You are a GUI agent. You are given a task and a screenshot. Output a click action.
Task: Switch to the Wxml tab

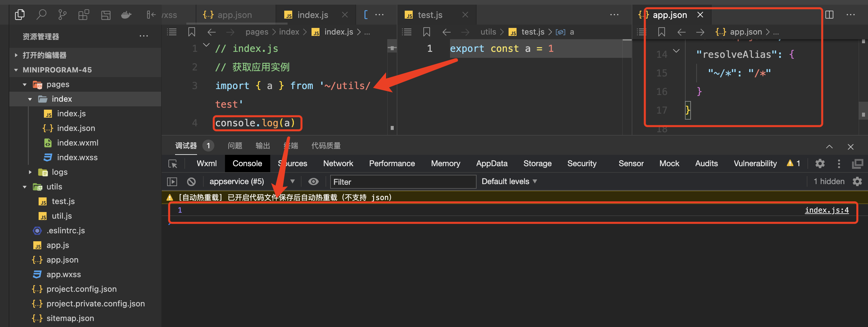207,163
